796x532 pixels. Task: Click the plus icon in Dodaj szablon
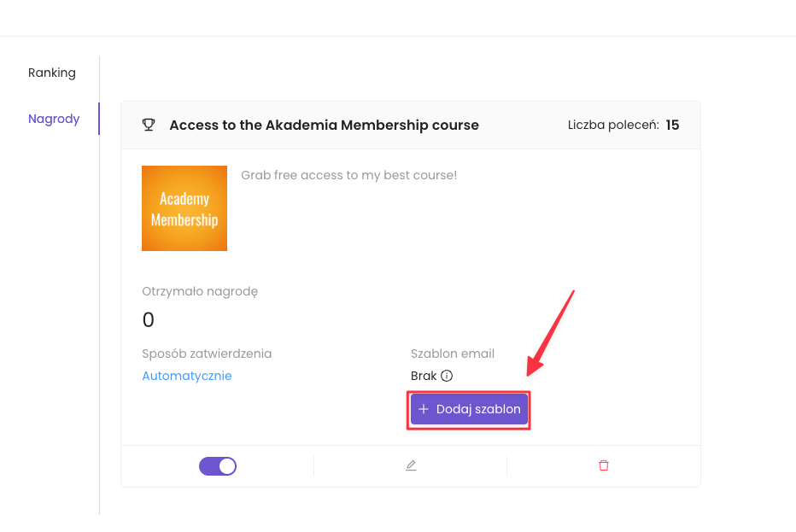click(x=424, y=409)
